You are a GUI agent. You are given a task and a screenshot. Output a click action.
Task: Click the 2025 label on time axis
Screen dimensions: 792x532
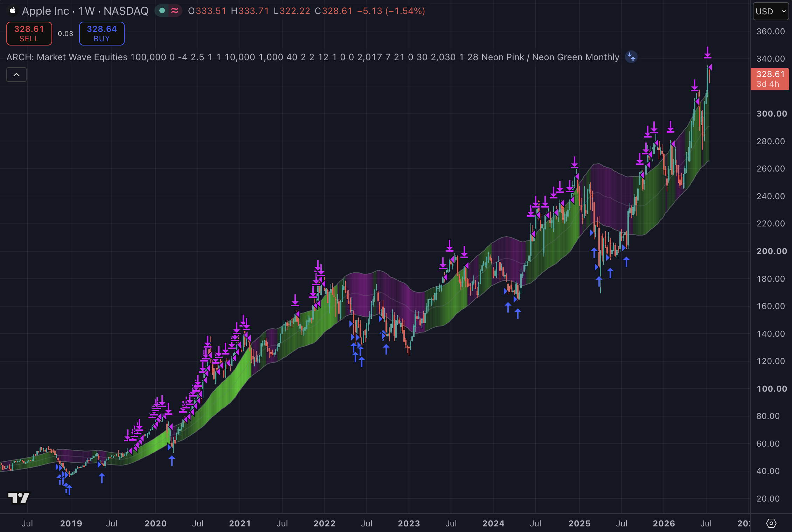[579, 524]
